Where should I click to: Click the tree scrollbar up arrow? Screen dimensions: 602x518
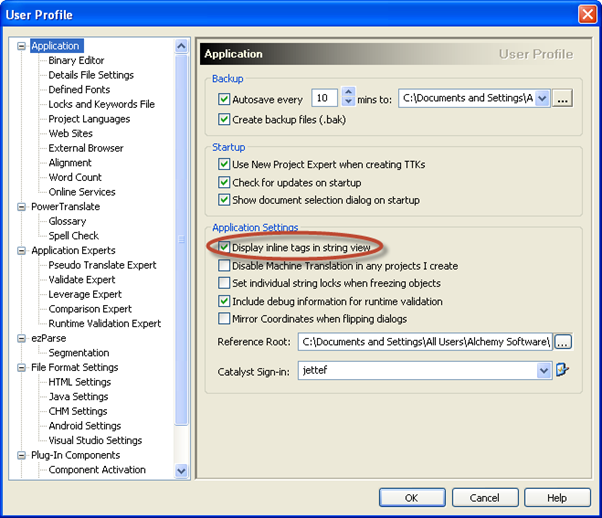(x=181, y=46)
